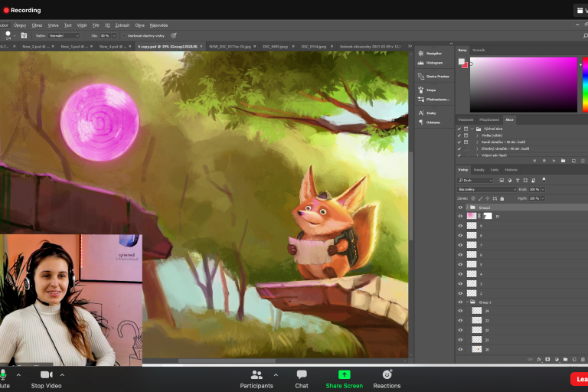Open the Navigátor panel icon
This screenshot has width=588, height=392.
coord(421,54)
